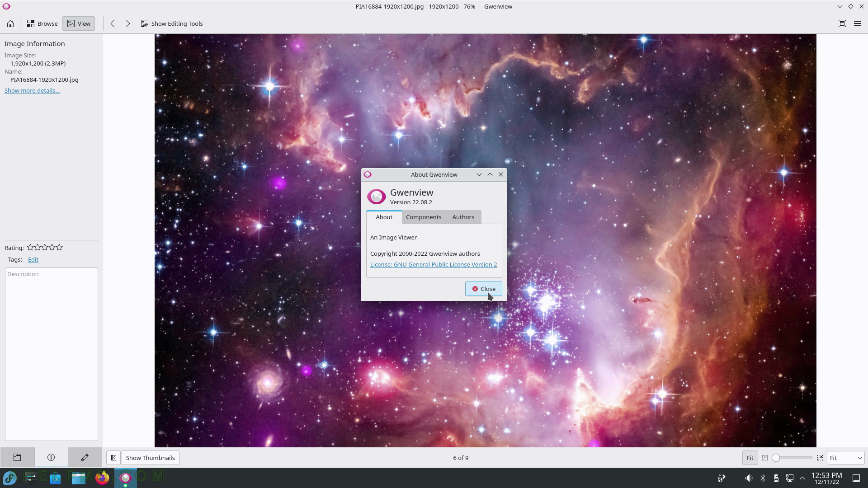Set rating to three stars
Image resolution: width=868 pixels, height=488 pixels.
coord(45,247)
